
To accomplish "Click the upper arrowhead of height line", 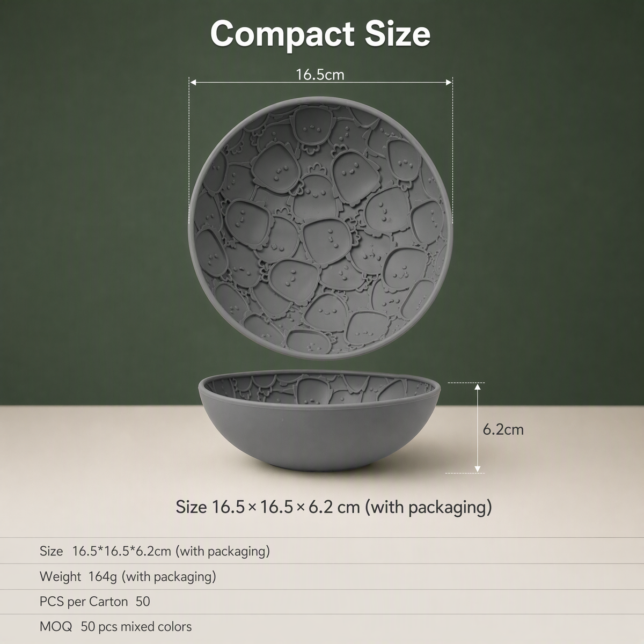I will point(478,386).
